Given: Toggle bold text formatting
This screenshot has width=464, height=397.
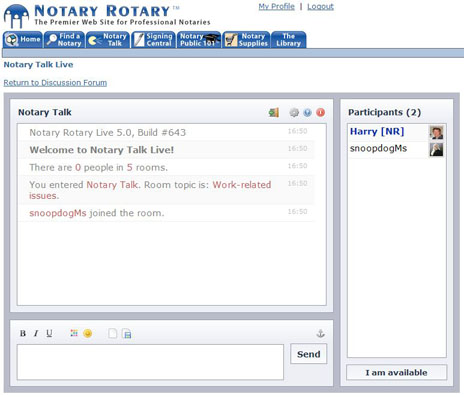Looking at the screenshot, I should 23,333.
